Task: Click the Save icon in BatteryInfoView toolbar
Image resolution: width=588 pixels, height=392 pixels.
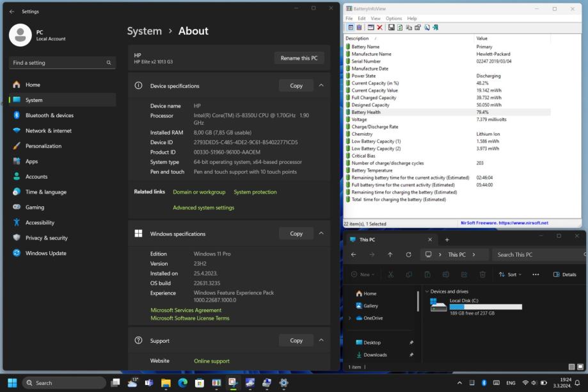Action: pos(391,28)
